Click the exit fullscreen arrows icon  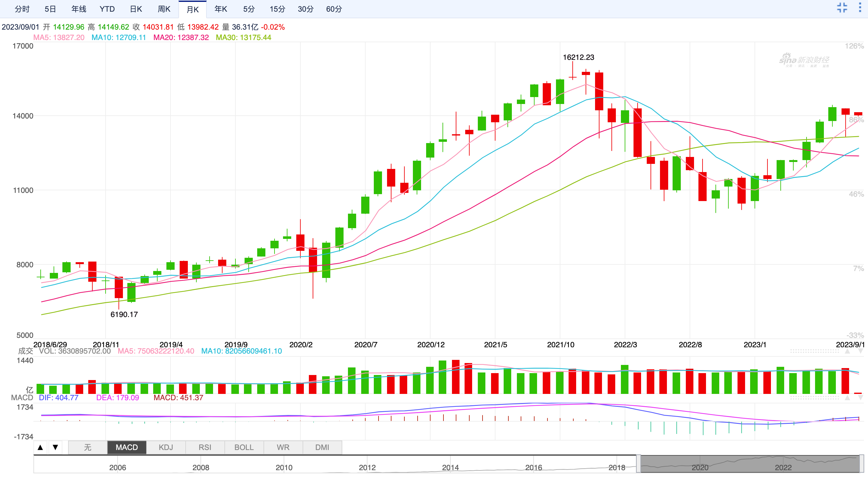pyautogui.click(x=842, y=8)
